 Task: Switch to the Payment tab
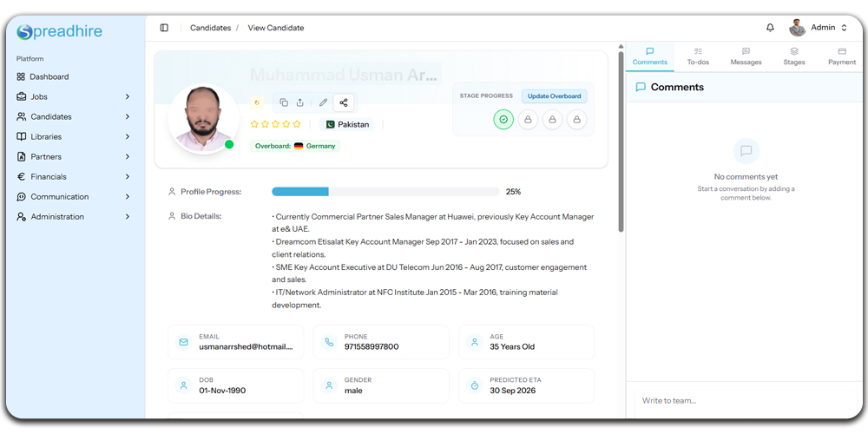pos(841,56)
